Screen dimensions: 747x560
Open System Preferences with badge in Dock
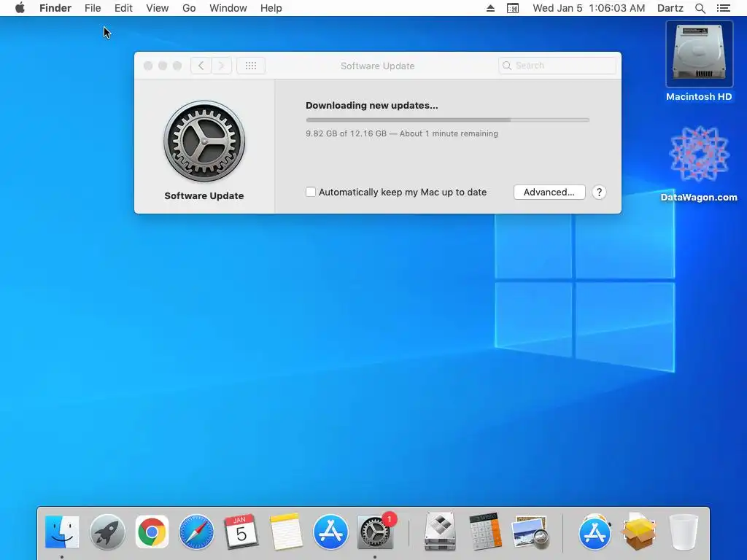pos(376,532)
